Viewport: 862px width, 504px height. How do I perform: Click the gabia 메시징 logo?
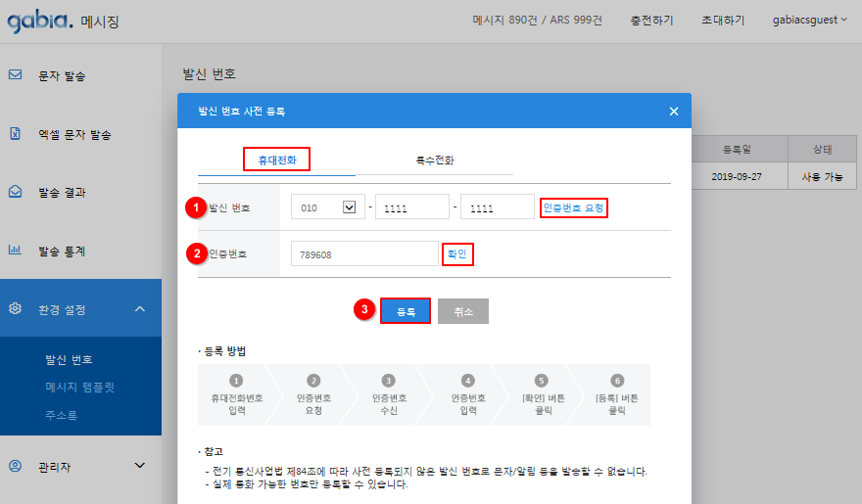point(63,20)
